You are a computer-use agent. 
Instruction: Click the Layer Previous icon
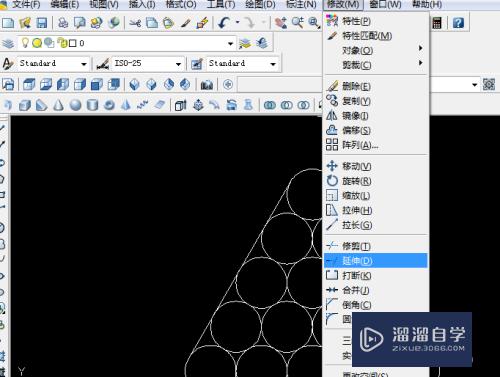[x=262, y=43]
